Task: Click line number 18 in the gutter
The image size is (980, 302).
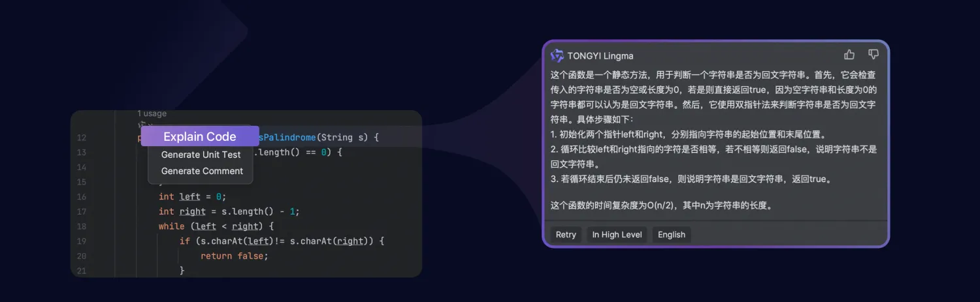Action: pyautogui.click(x=82, y=226)
